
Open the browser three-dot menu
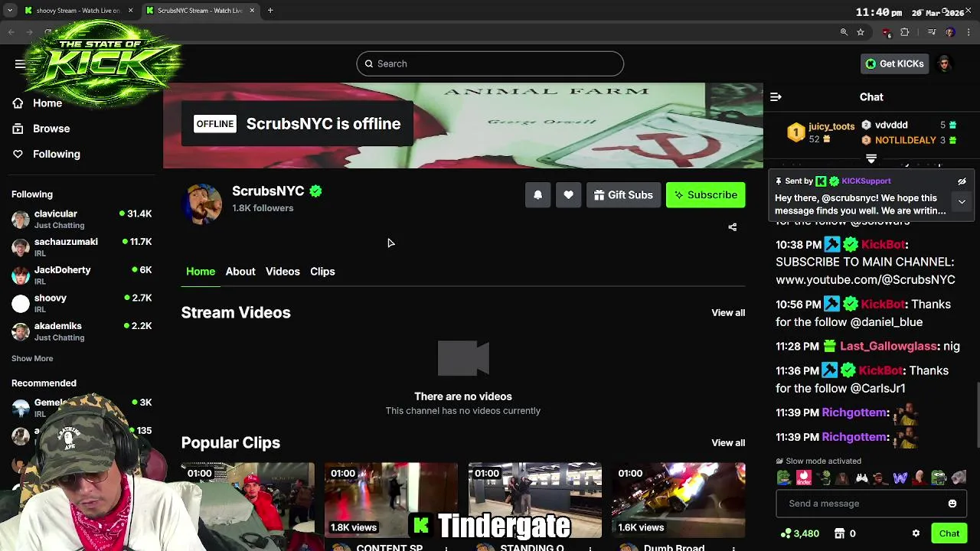[x=969, y=32]
